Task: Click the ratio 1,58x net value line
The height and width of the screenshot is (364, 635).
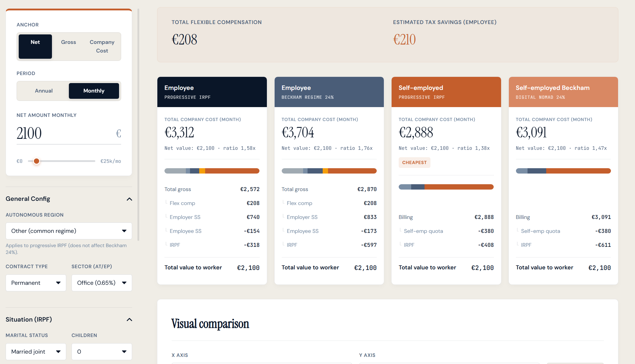Action: [x=210, y=148]
